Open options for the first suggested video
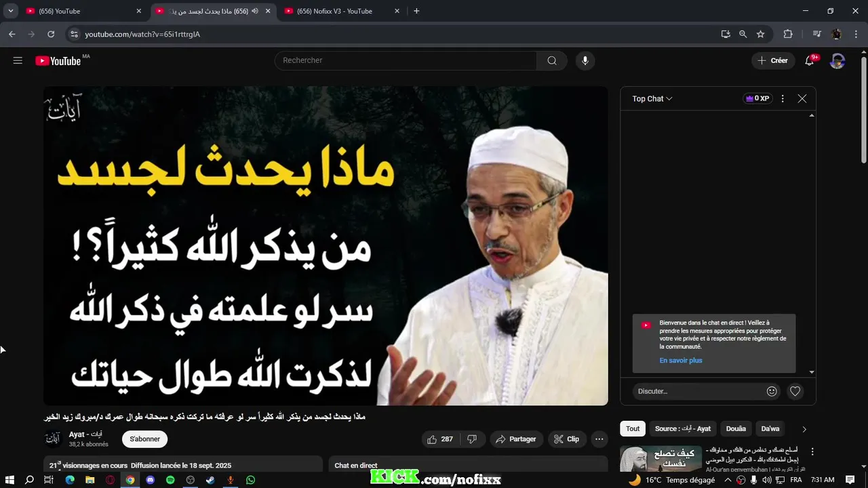 click(x=812, y=451)
